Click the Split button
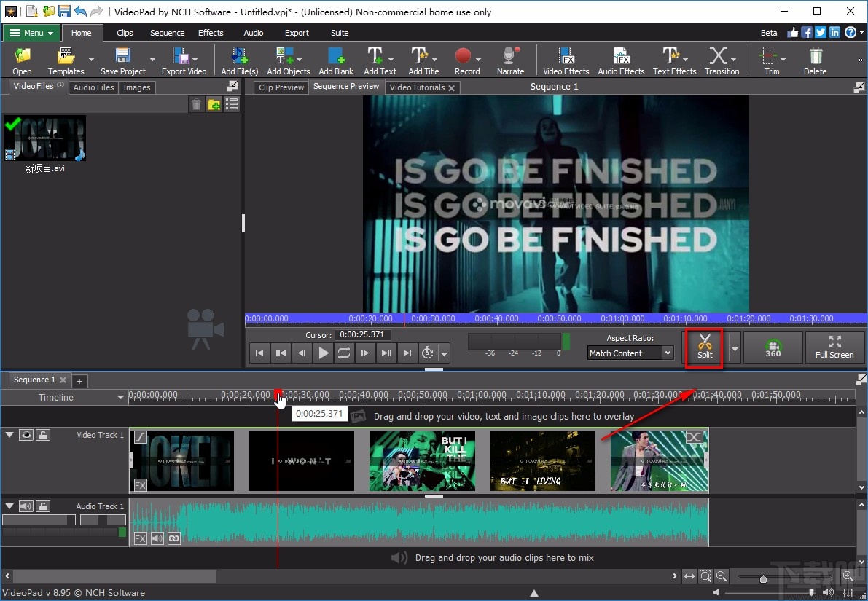This screenshot has height=601, width=868. 703,347
